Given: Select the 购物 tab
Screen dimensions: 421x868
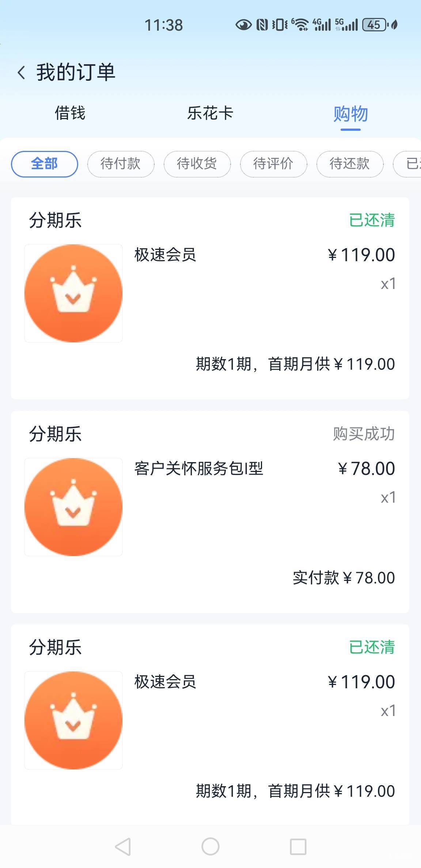Looking at the screenshot, I should (x=350, y=114).
